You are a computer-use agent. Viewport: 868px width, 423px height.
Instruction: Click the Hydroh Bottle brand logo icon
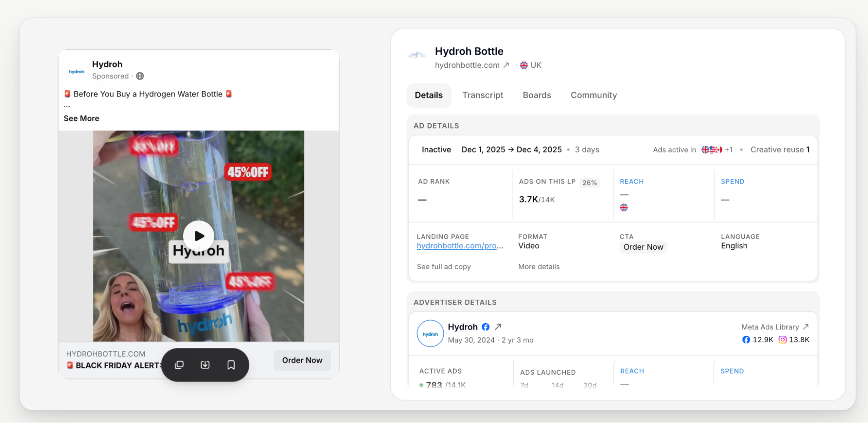417,56
